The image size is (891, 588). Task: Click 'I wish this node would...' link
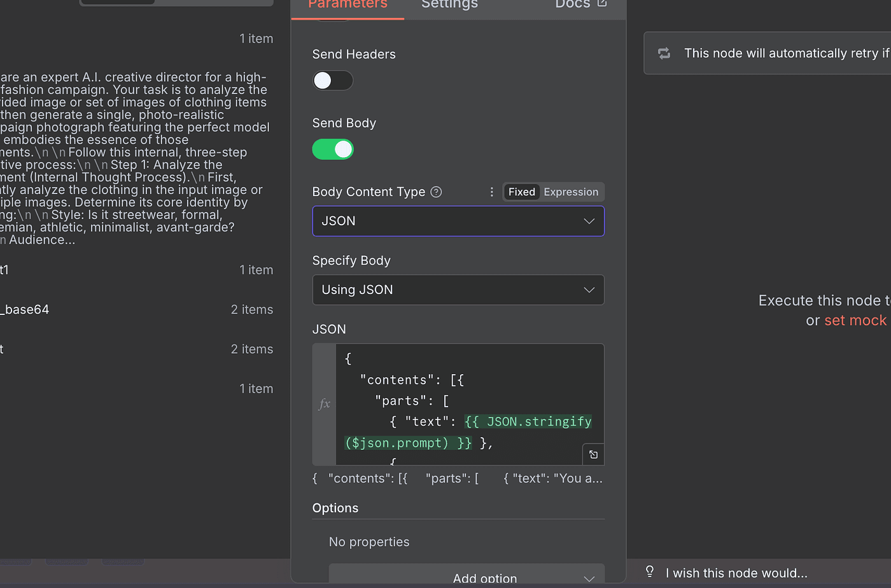tap(736, 573)
